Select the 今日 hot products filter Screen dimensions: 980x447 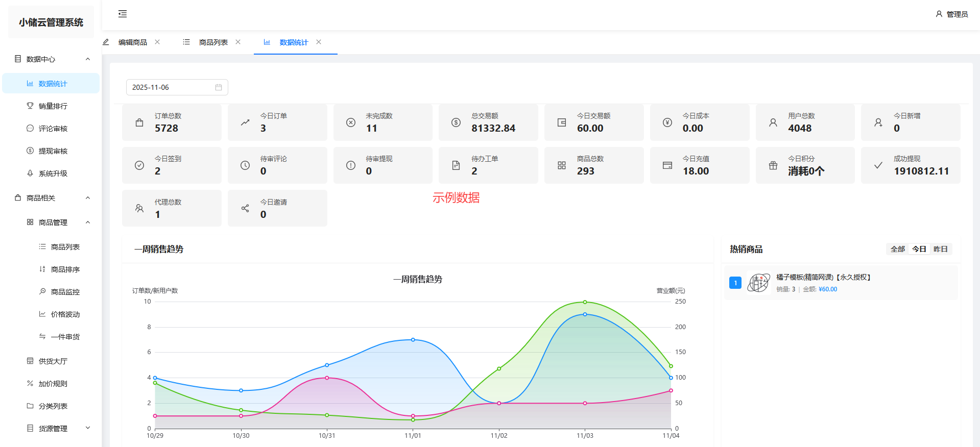[919, 249]
